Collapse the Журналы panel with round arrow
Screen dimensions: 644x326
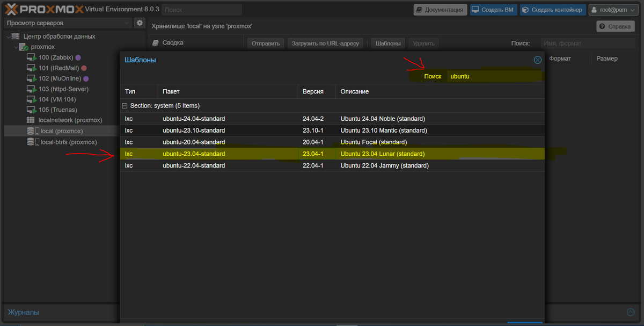coord(631,312)
